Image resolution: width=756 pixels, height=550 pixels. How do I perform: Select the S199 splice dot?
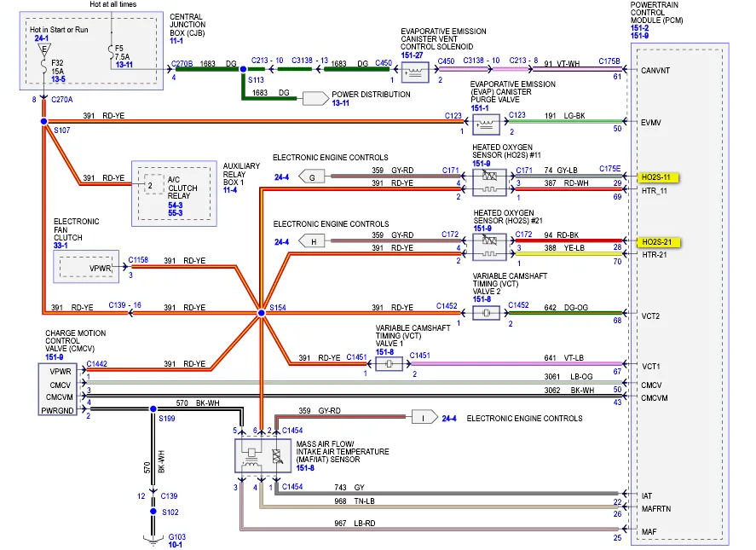(153, 409)
